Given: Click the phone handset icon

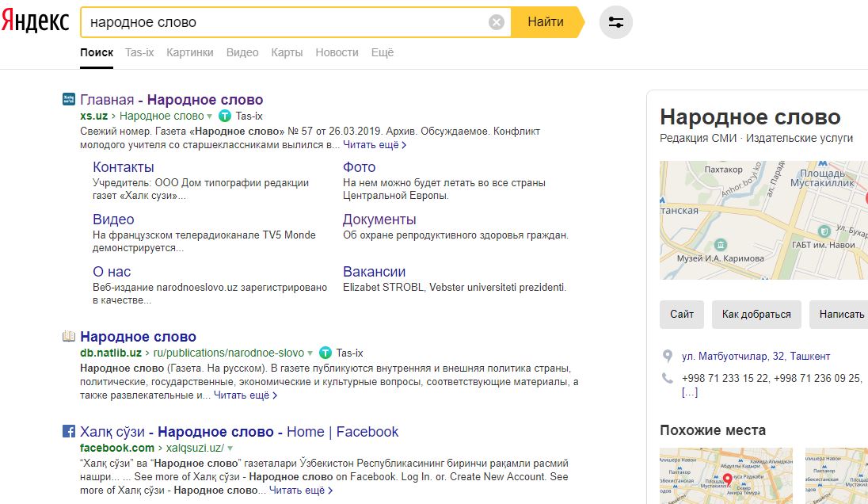Looking at the screenshot, I should [668, 378].
